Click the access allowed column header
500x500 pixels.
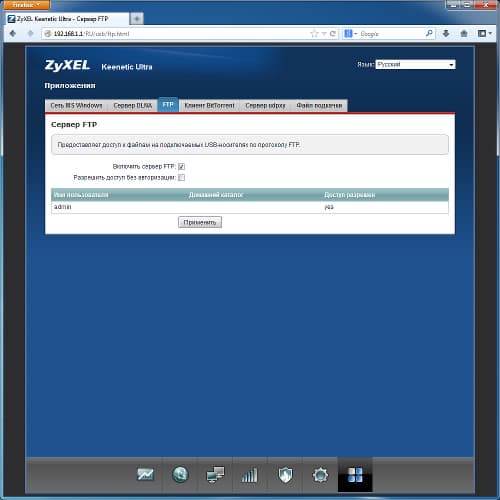350,195
